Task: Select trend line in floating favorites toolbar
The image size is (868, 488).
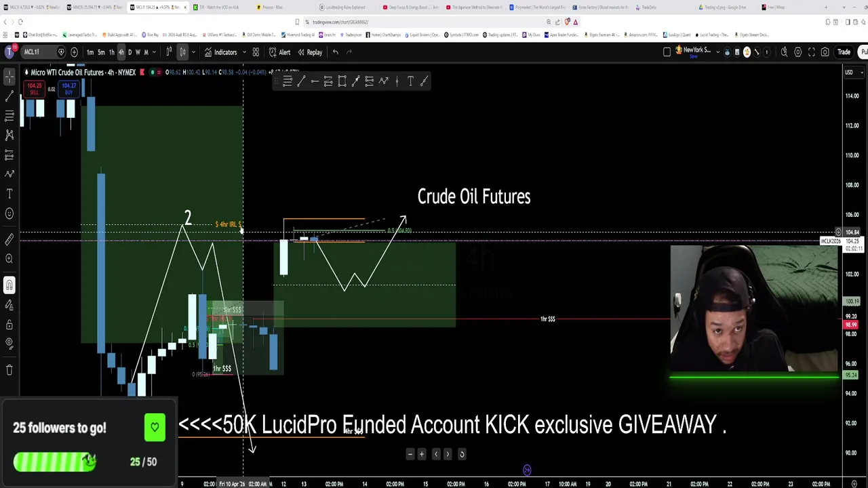Action: 301,81
